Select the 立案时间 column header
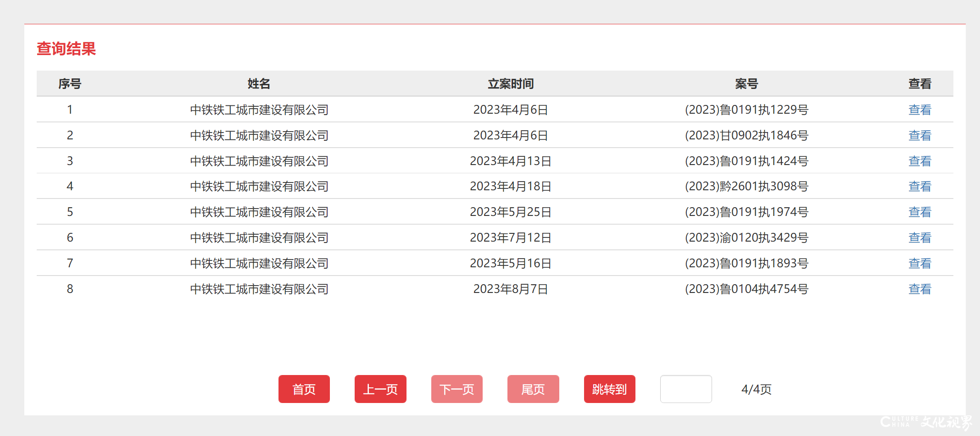The height and width of the screenshot is (436, 980). 511,83
